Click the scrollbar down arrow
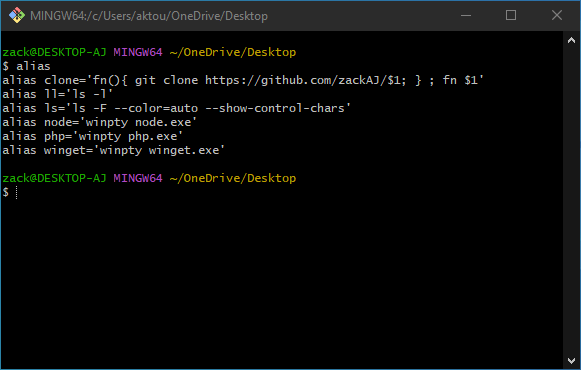Image resolution: width=581 pixels, height=370 pixels. click(571, 360)
